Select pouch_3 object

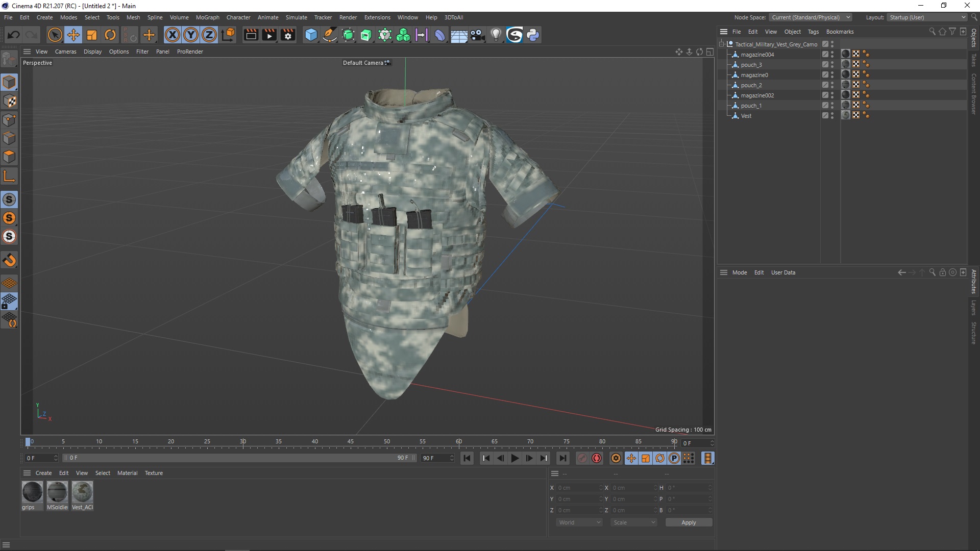point(751,65)
